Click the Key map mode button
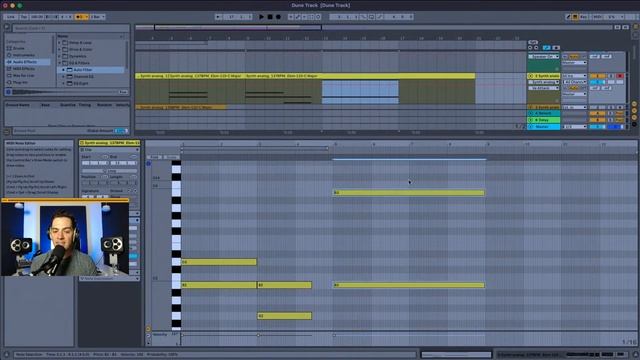 (x=584, y=17)
